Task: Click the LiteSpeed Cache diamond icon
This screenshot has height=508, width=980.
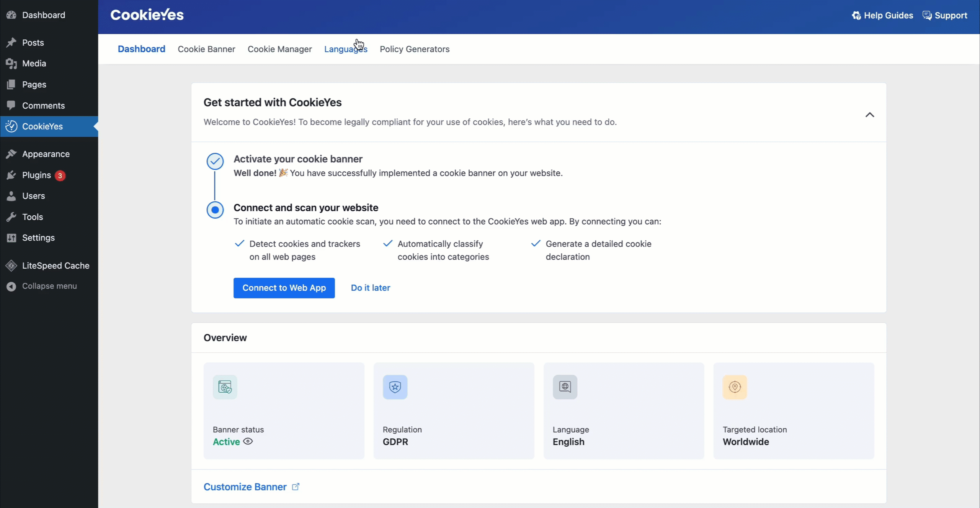Action: click(x=11, y=265)
